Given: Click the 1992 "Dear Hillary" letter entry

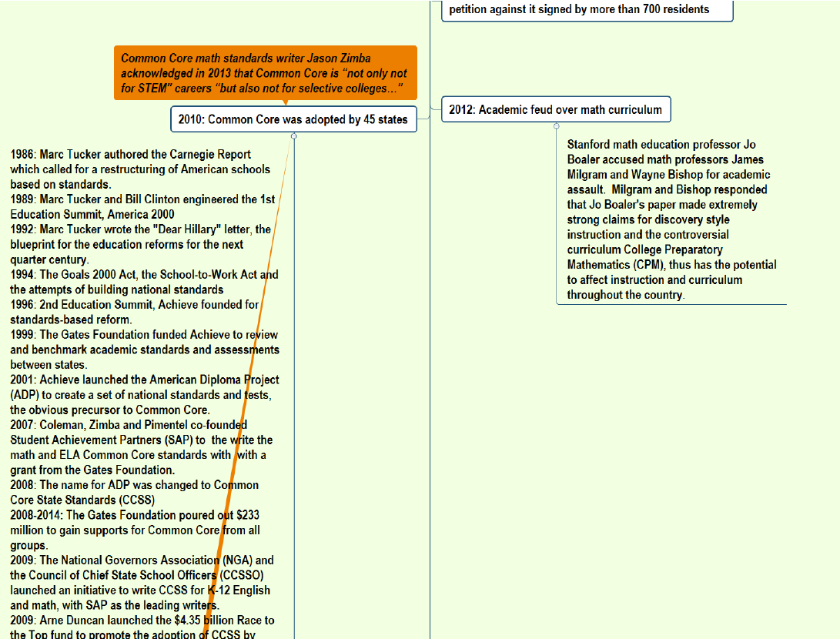Looking at the screenshot, I should (x=139, y=244).
